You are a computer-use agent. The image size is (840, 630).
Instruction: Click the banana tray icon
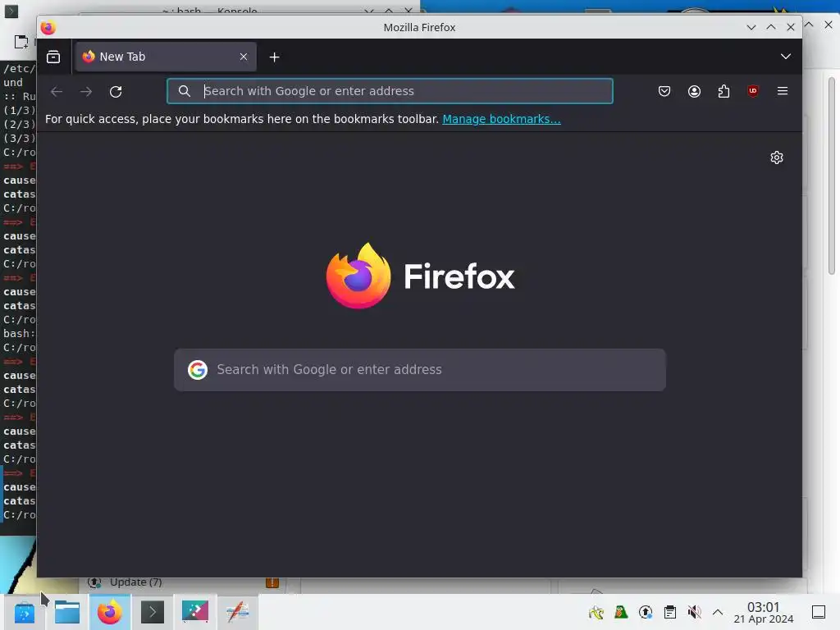tap(596, 612)
